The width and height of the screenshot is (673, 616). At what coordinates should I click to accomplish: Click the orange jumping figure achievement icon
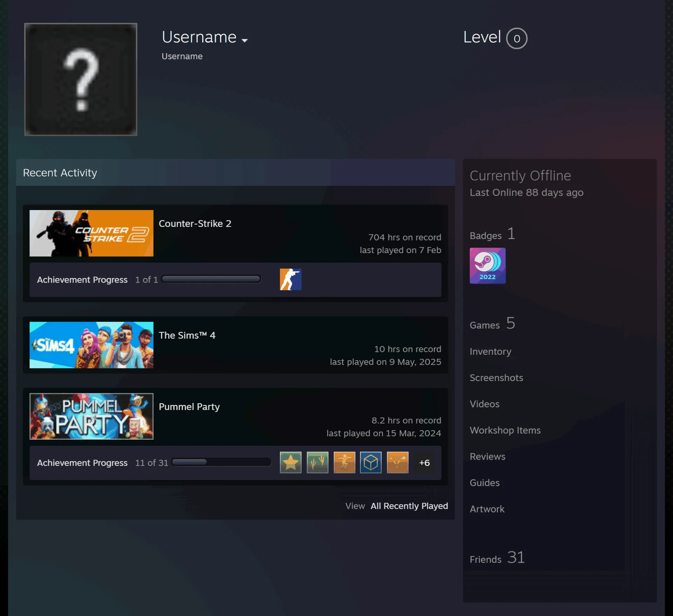[x=344, y=462]
